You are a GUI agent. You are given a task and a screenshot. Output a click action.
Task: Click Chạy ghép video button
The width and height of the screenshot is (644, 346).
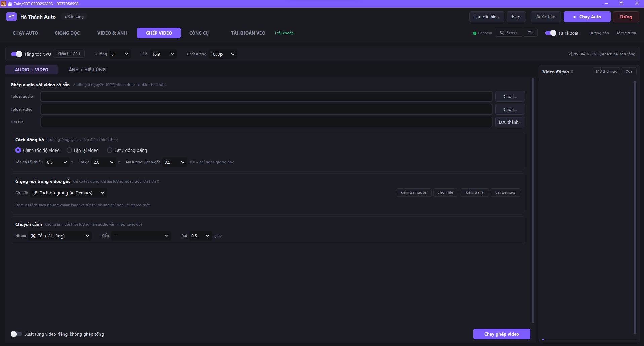(501, 334)
